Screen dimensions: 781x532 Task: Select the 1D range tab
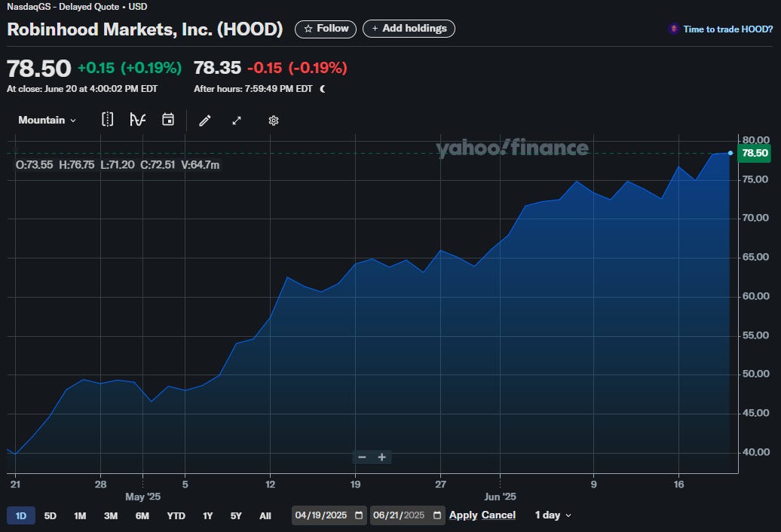tap(21, 515)
